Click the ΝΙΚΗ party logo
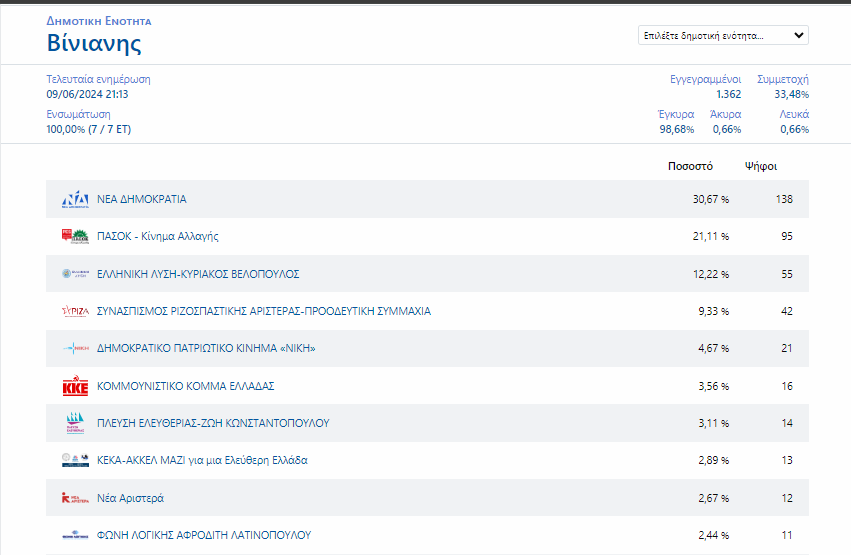Viewport: 851px width, 555px height. pyautogui.click(x=75, y=348)
